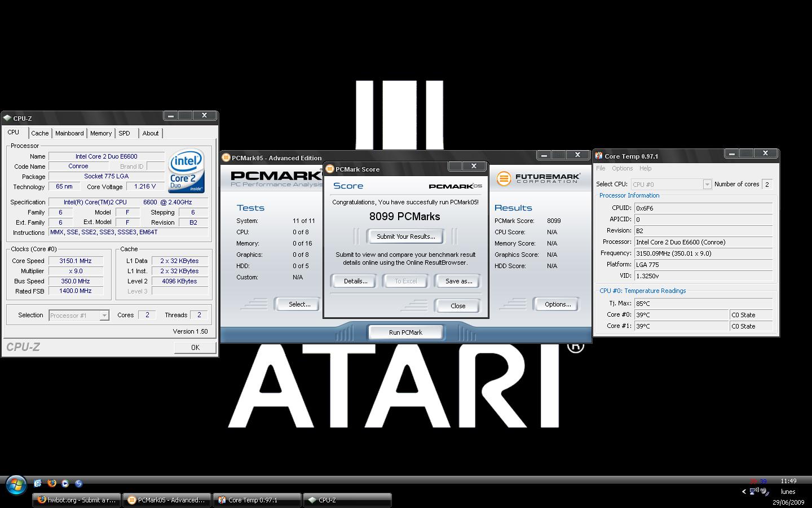
Task: Select the About tab in CPU-Z
Action: [150, 133]
